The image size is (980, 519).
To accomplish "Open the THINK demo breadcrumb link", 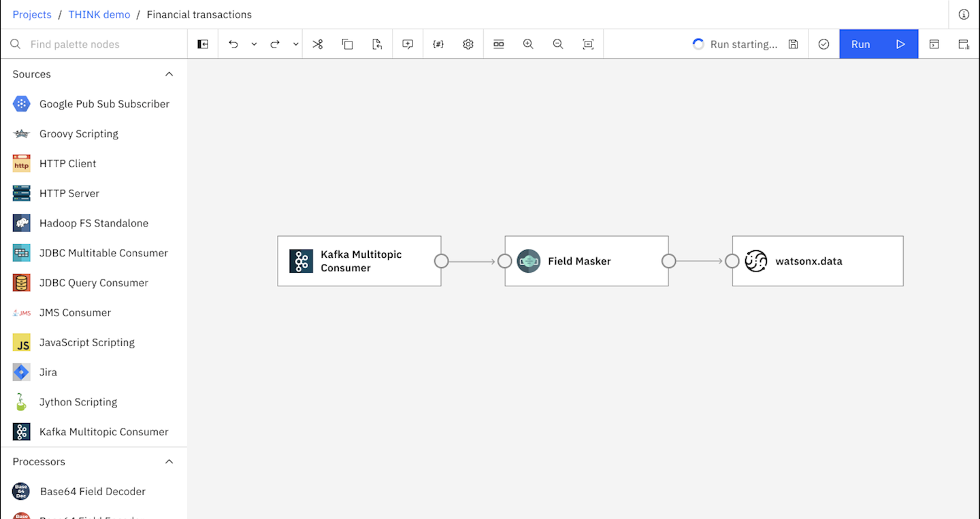I will (99, 14).
